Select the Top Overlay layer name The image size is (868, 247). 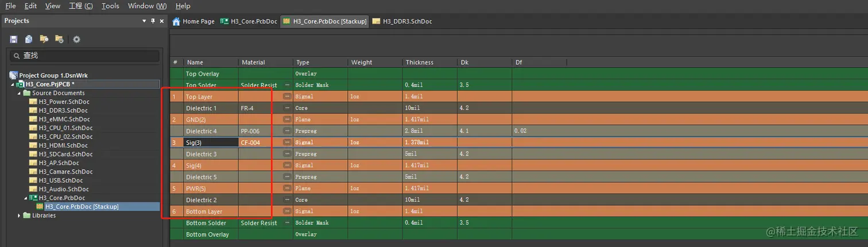(203, 74)
